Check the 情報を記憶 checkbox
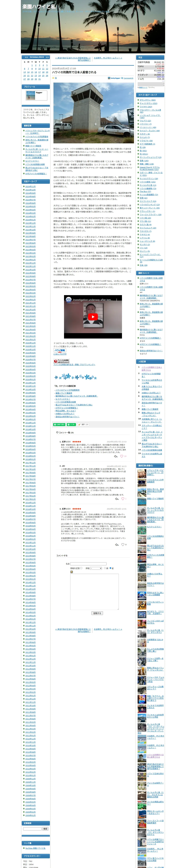This screenshot has width=186, height=868. click(81, 568)
